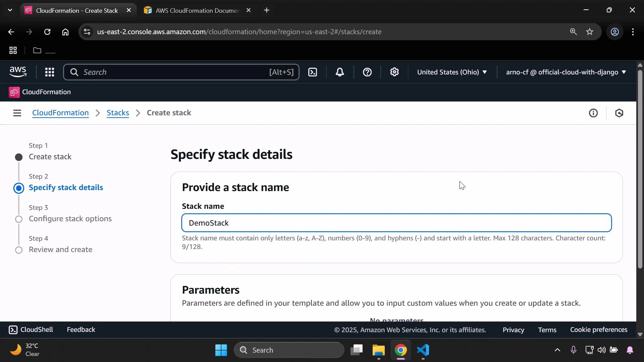The width and height of the screenshot is (644, 362).
Task: Open the AWS services grid menu
Action: [49, 72]
